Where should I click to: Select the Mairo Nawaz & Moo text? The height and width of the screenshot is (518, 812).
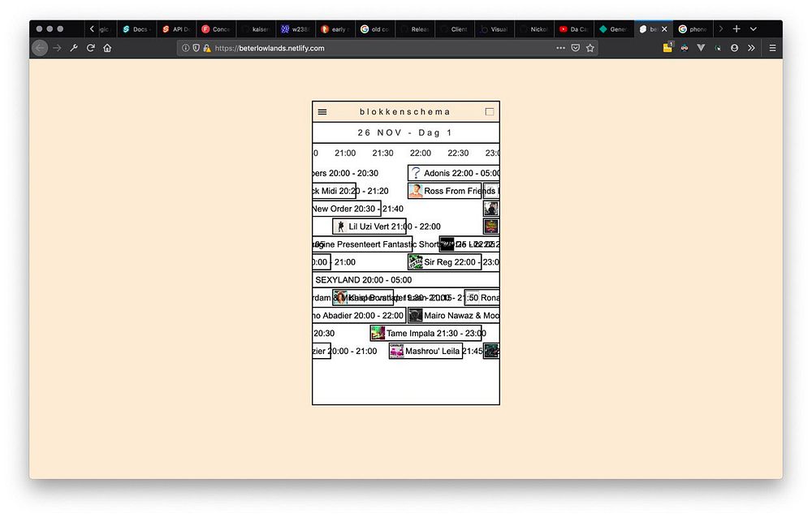tap(461, 316)
